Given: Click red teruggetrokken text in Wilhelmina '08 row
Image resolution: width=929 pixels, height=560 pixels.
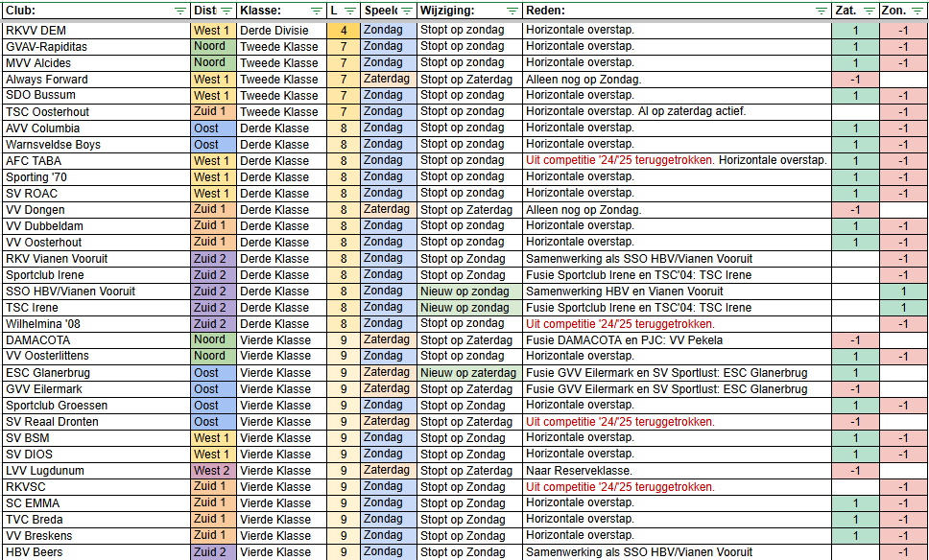Looking at the screenshot, I should (620, 324).
